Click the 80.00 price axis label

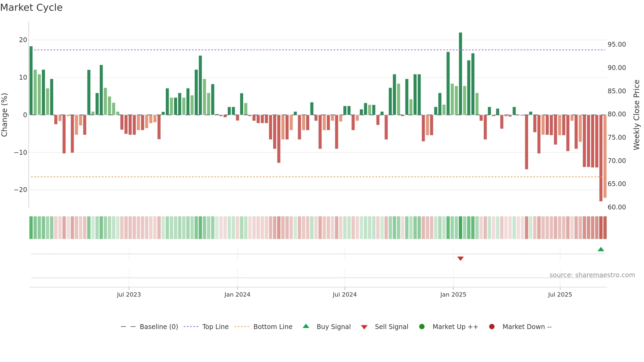point(617,114)
